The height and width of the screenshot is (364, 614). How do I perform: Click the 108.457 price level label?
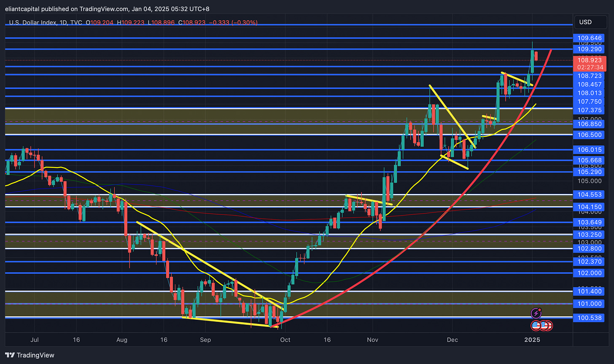point(589,84)
